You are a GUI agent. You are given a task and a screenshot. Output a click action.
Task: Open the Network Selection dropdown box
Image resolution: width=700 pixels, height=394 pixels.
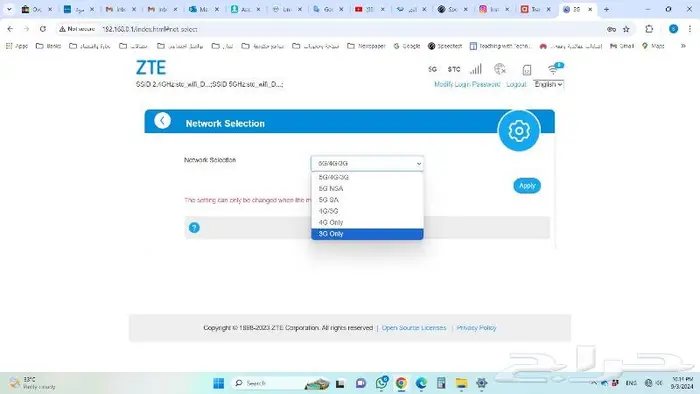(367, 163)
